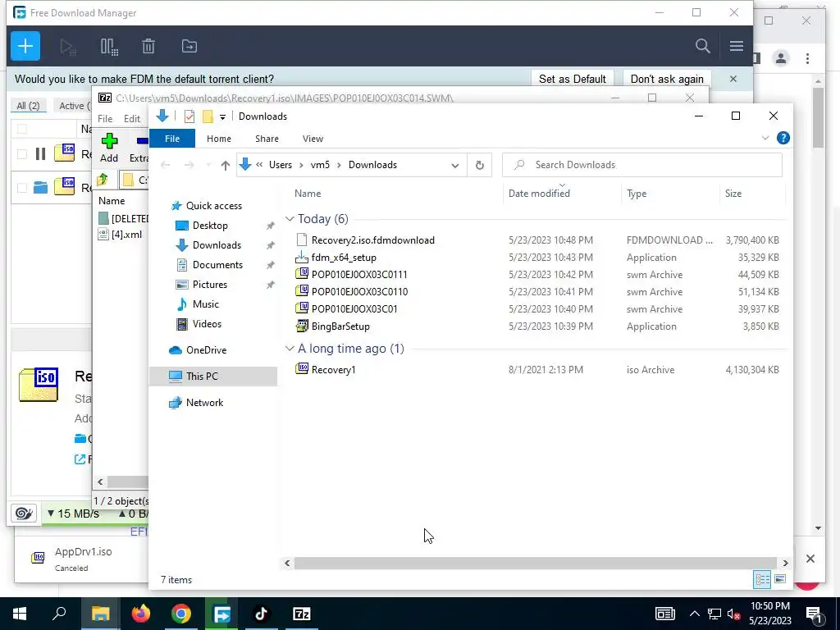Click Don't ask again button
Image resolution: width=840 pixels, height=630 pixels.
pos(666,79)
